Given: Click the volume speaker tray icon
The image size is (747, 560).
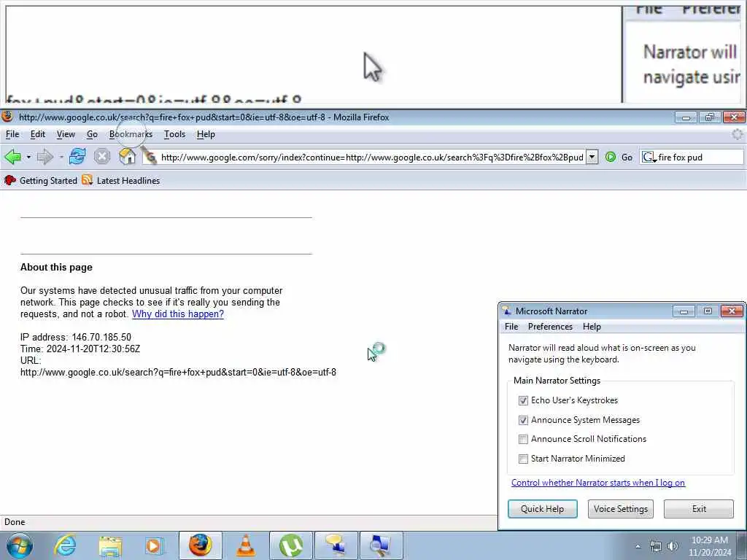Looking at the screenshot, I should click(x=673, y=546).
